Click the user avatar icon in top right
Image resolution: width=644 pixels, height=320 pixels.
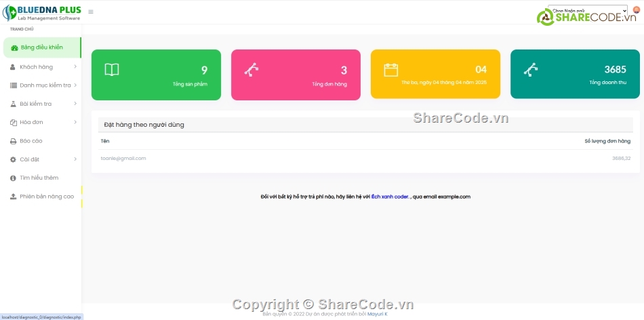pos(636,9)
